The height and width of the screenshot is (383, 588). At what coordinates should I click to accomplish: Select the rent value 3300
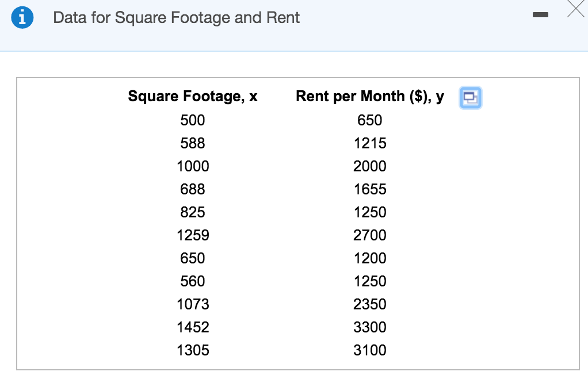pyautogui.click(x=370, y=327)
